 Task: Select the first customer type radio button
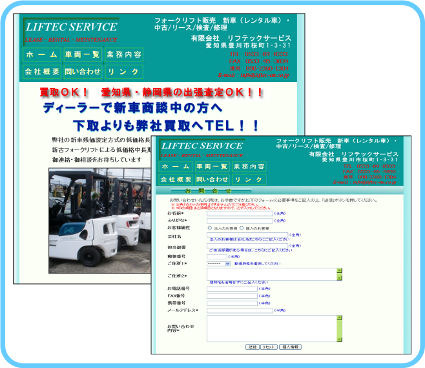(210, 228)
